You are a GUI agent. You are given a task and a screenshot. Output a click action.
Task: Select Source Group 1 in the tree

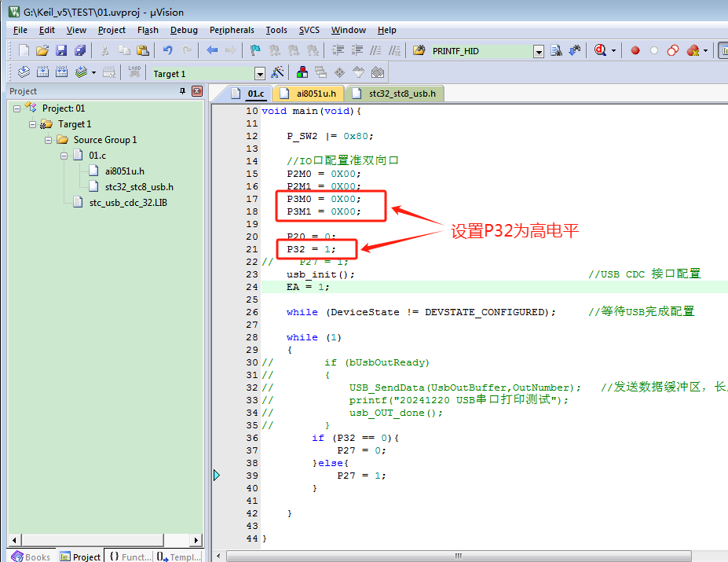point(105,140)
